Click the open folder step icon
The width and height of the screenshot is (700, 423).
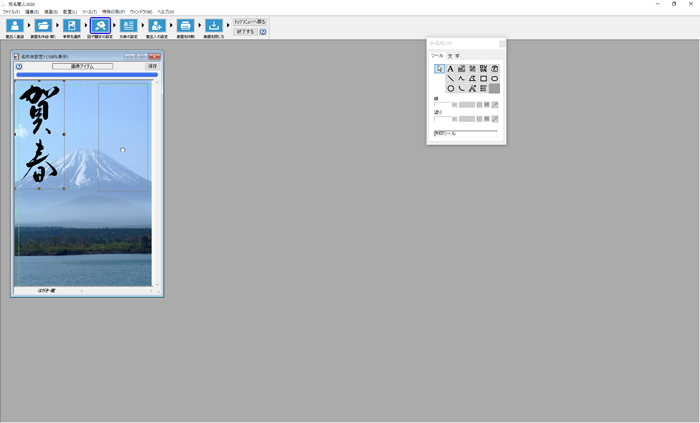click(x=43, y=26)
